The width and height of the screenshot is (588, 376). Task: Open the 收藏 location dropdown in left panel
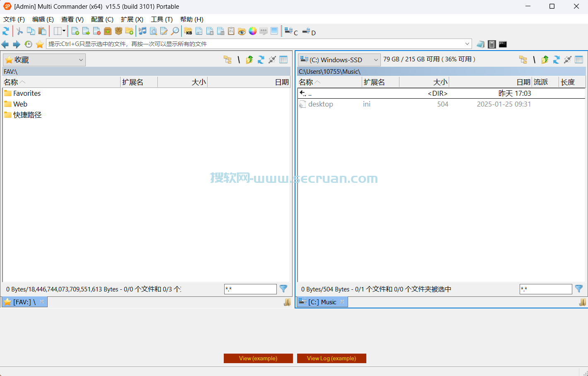44,60
